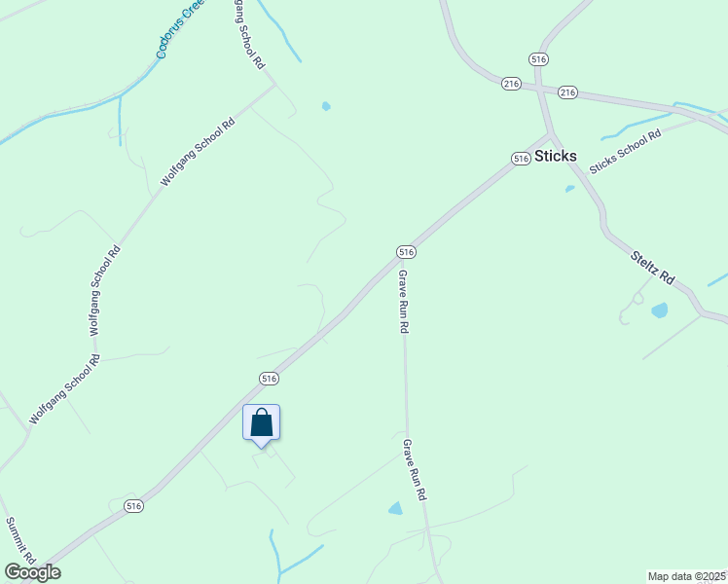The height and width of the screenshot is (584, 728).
Task: Click the small pond beside Grave Run Rd
Action: coord(395,508)
